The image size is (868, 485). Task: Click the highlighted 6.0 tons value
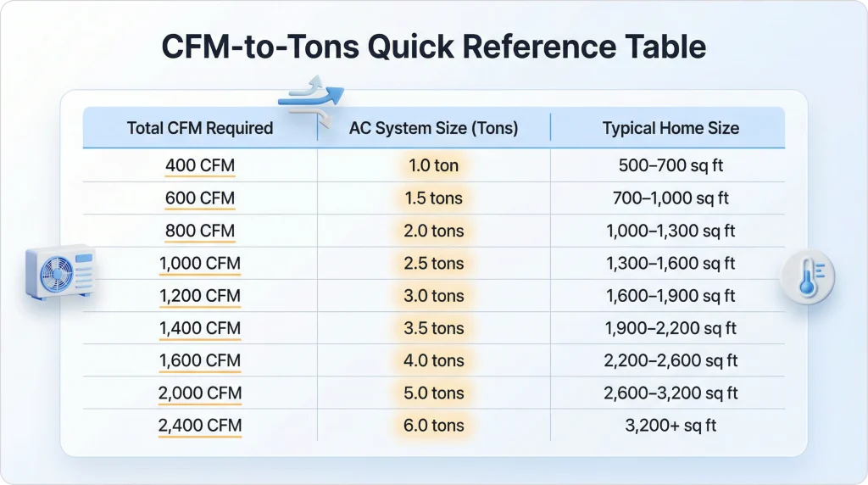click(x=434, y=426)
